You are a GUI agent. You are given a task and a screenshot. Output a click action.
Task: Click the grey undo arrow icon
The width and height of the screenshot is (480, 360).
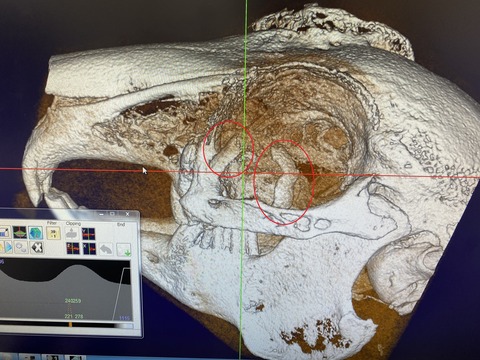coord(106,249)
